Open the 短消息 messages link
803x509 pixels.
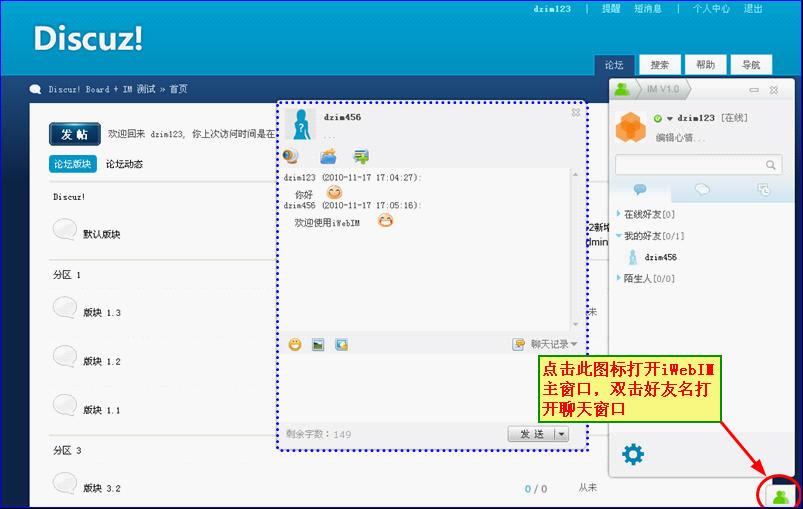[648, 9]
